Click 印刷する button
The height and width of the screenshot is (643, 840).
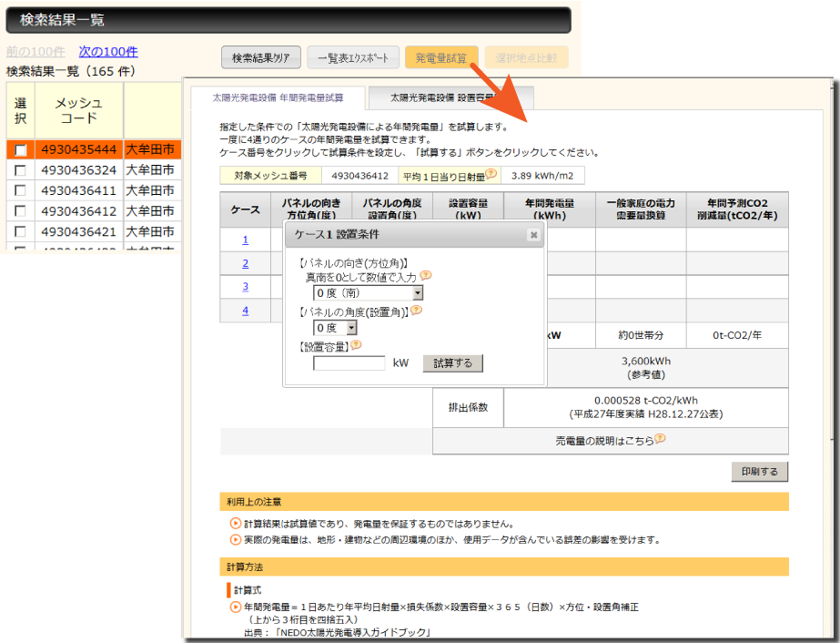click(760, 472)
